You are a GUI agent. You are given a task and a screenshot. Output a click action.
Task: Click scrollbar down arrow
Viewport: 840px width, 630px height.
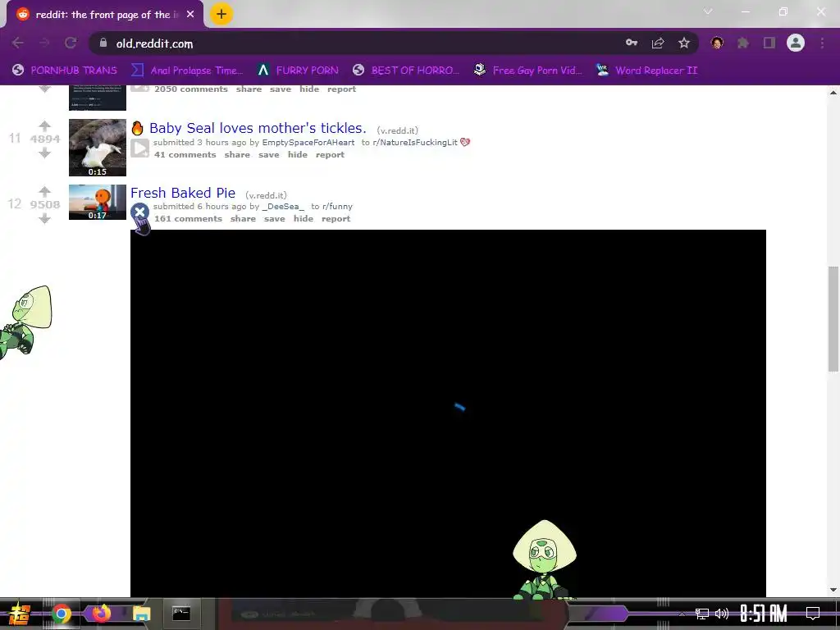point(833,590)
